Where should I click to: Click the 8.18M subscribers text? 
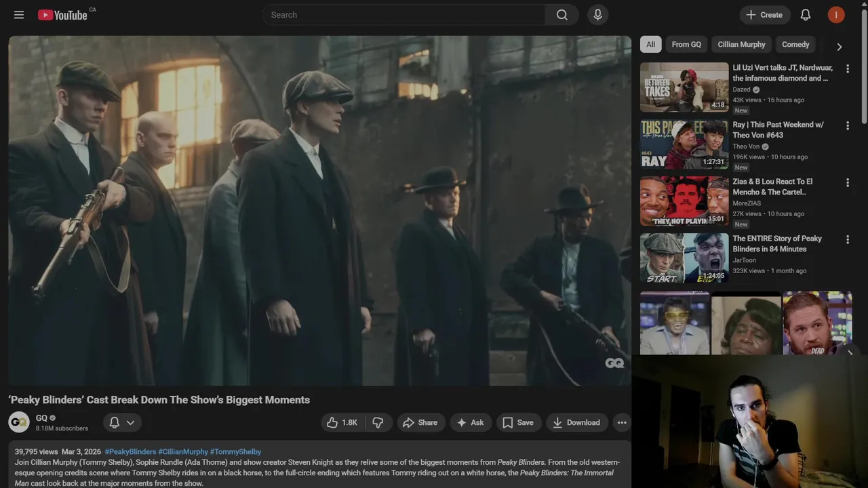coord(62,428)
